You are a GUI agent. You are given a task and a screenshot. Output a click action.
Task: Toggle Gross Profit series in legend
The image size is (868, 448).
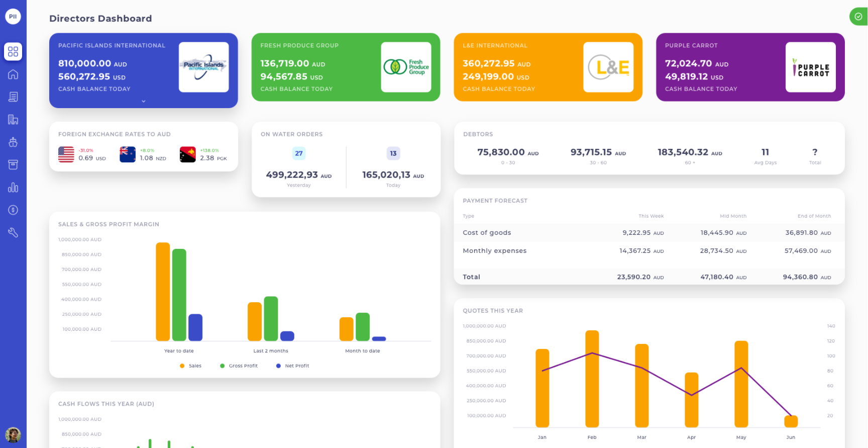[x=239, y=366]
